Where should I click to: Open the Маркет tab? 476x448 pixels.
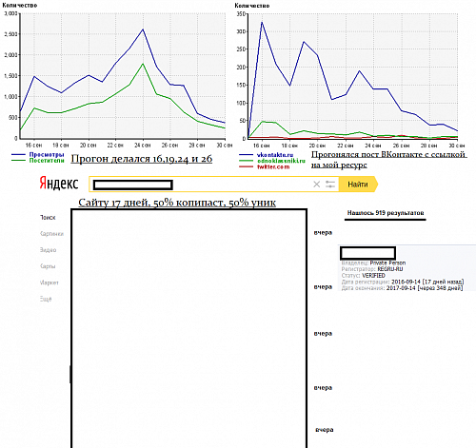point(50,282)
